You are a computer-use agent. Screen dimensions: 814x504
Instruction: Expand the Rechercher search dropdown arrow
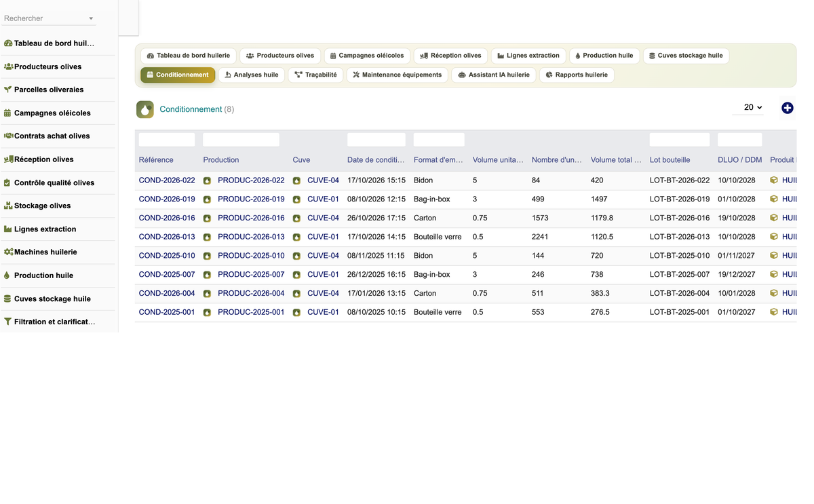(x=92, y=18)
